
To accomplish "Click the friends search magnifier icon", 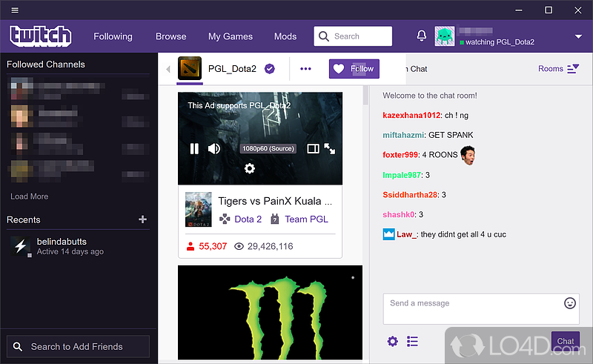I will point(17,347).
